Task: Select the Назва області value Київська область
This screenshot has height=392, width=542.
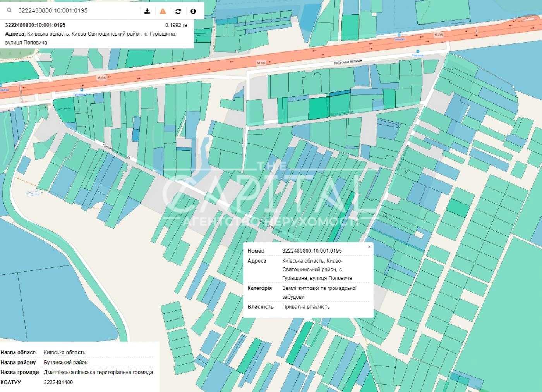Action: 64,352
